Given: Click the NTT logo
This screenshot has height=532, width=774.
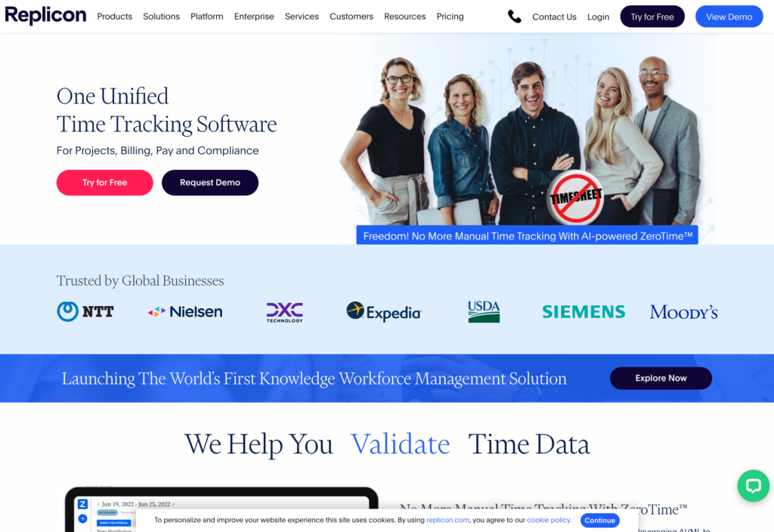Looking at the screenshot, I should [85, 311].
